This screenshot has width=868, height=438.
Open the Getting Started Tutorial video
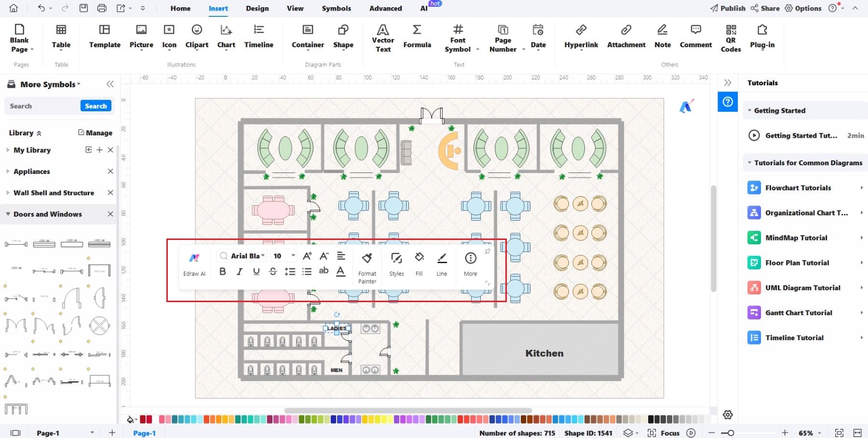[805, 135]
